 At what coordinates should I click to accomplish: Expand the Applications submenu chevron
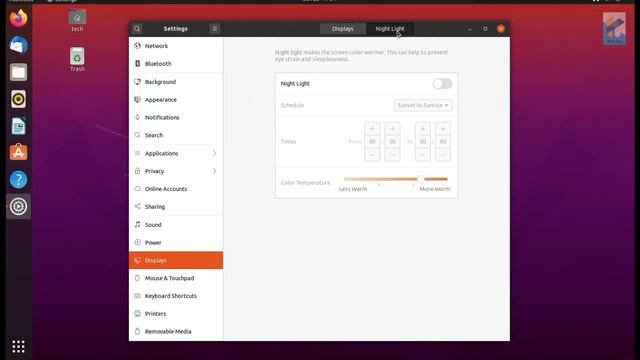click(214, 153)
